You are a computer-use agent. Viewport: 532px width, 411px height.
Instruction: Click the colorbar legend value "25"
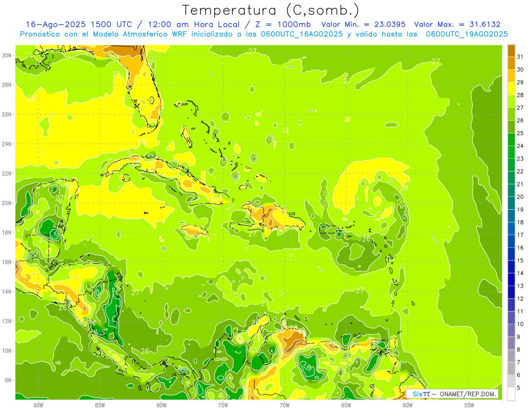(520, 133)
